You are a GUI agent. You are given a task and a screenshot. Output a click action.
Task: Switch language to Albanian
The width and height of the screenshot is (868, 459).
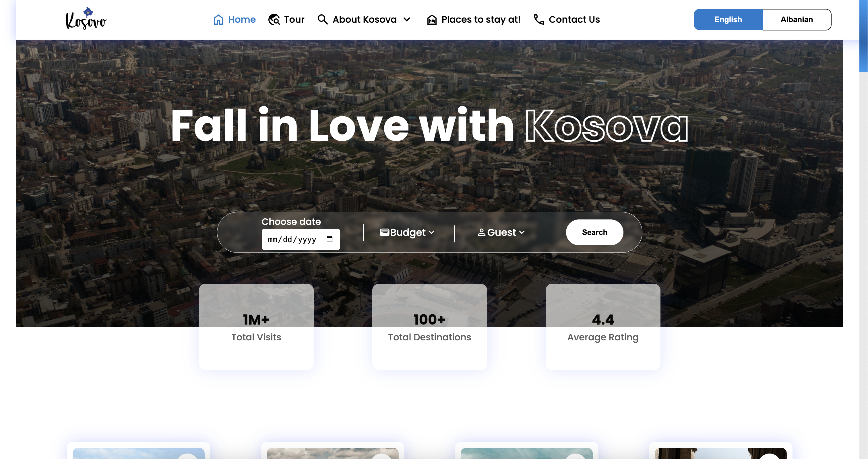tap(797, 20)
